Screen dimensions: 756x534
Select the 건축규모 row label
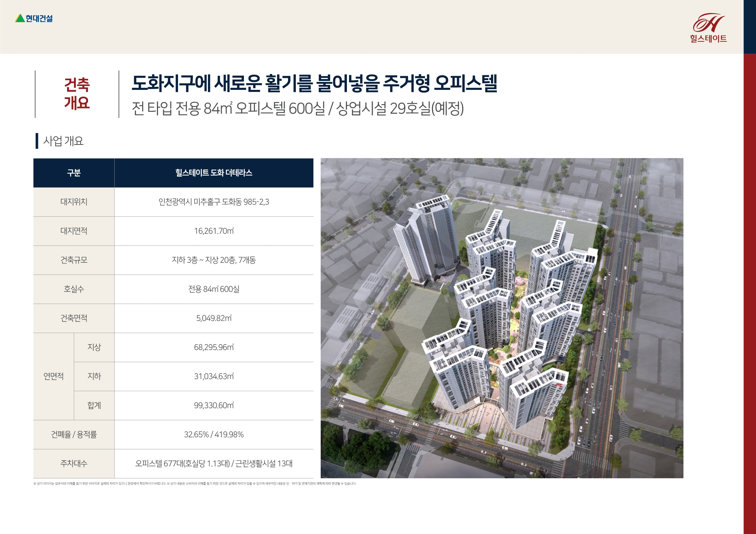pos(74,260)
